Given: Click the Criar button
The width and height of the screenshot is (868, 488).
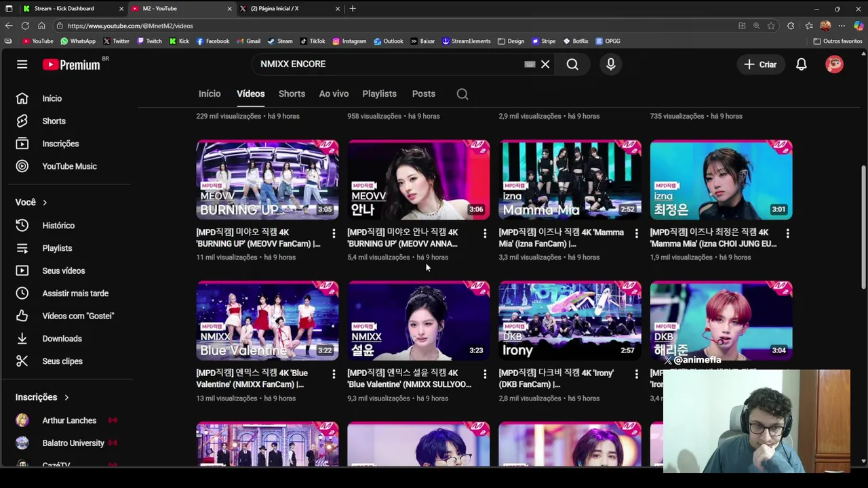Looking at the screenshot, I should click(760, 64).
